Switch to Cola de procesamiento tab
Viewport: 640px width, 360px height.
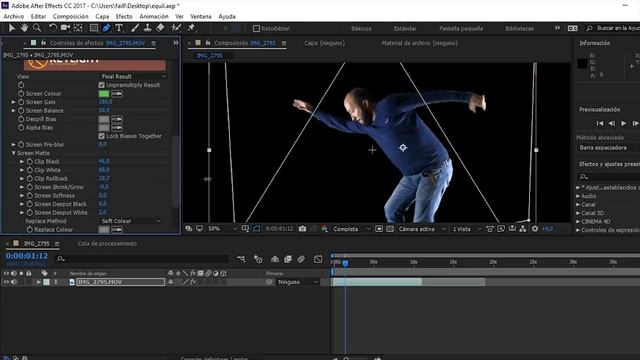tap(107, 244)
